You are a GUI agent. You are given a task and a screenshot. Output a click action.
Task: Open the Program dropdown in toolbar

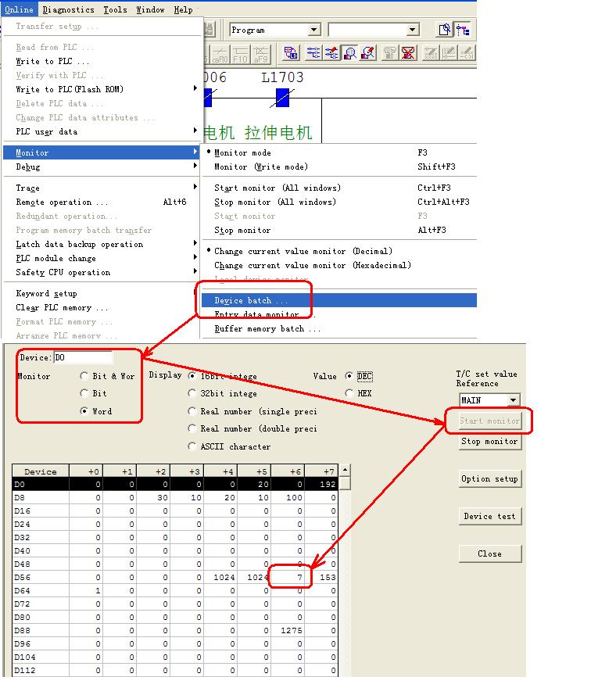(313, 30)
